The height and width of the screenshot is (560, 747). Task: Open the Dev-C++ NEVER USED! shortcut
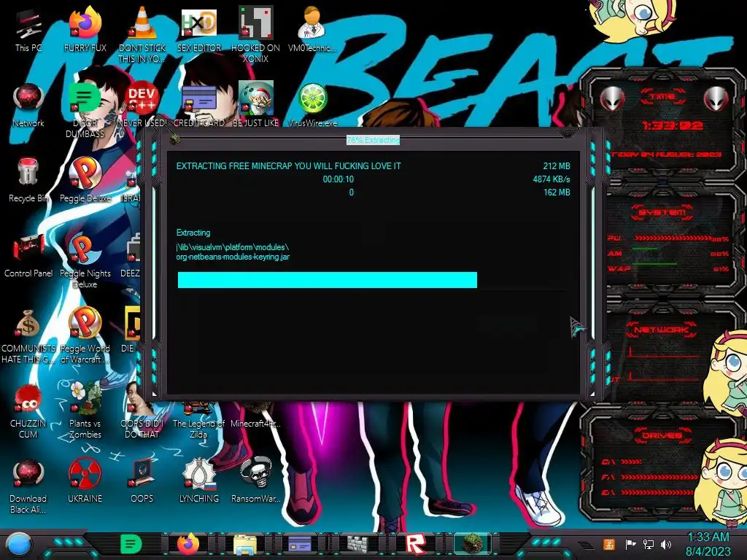[142, 105]
